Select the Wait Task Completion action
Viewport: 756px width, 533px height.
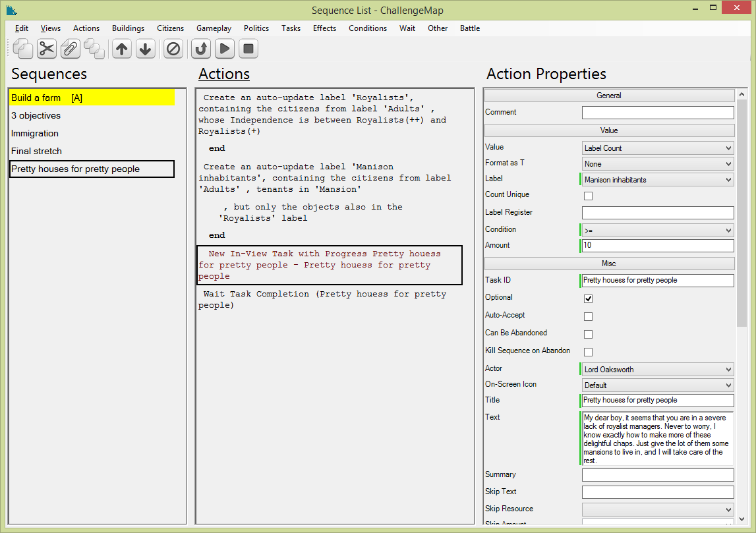(x=330, y=299)
